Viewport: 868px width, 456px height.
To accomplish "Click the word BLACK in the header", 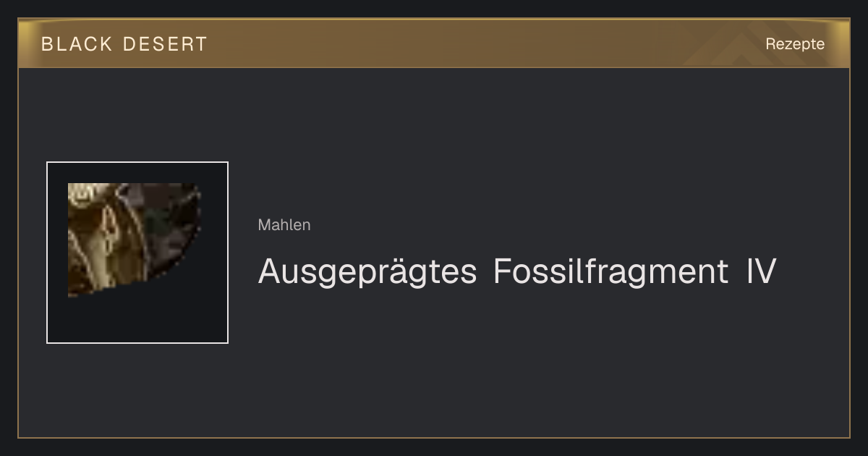I will 77,44.
